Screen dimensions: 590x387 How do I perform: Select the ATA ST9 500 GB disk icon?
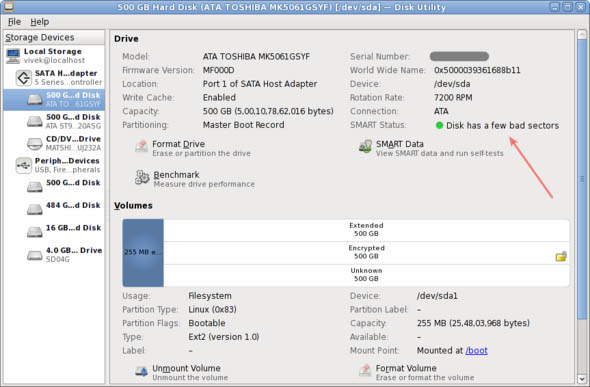[35, 121]
